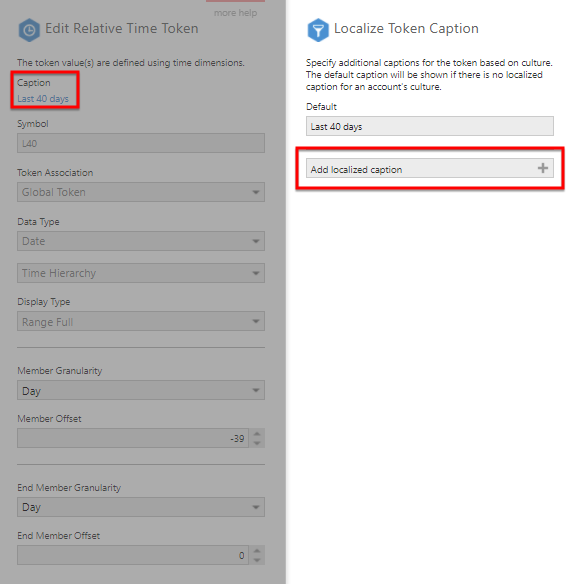Image resolution: width=566 pixels, height=584 pixels.
Task: Open the Token Association dropdown
Action: (141, 192)
